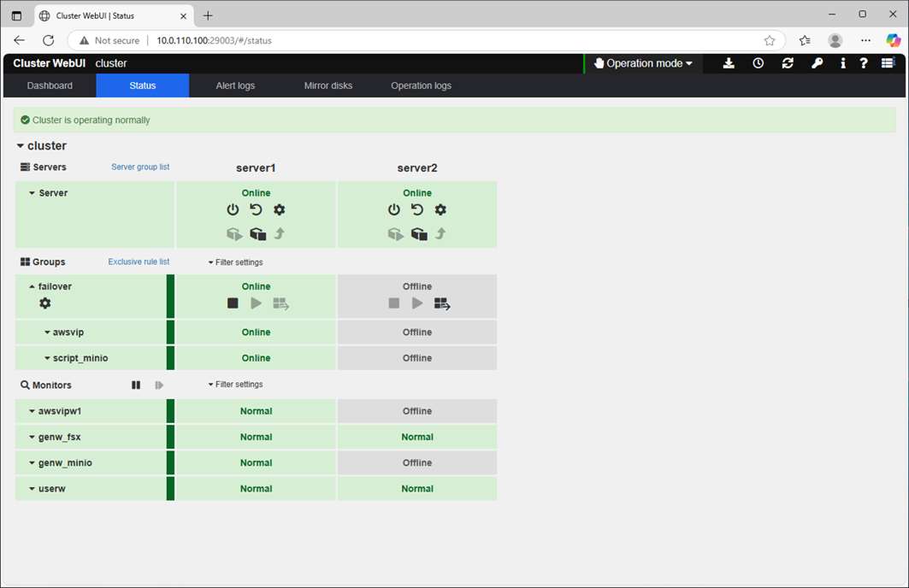
Task: Open the failover group settings gear
Action: [x=45, y=303]
